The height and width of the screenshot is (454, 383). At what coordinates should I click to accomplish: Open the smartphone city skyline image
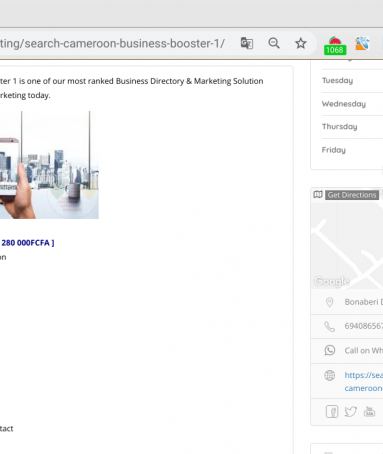click(49, 165)
